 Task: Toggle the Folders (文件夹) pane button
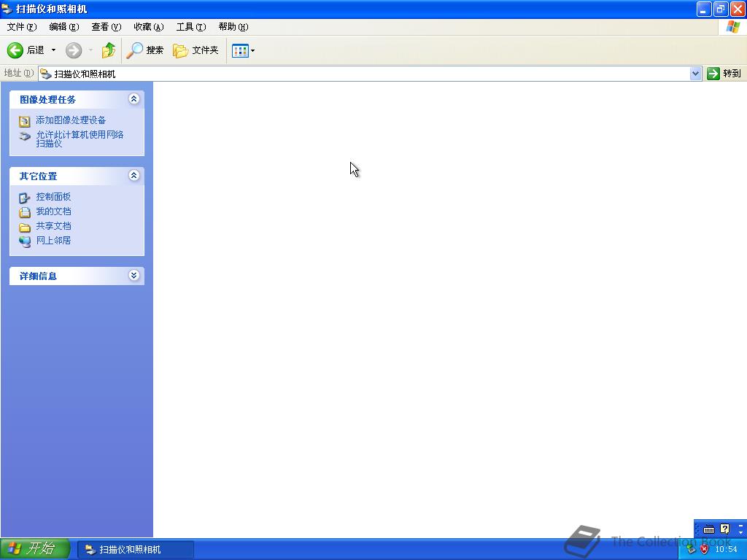(x=196, y=50)
